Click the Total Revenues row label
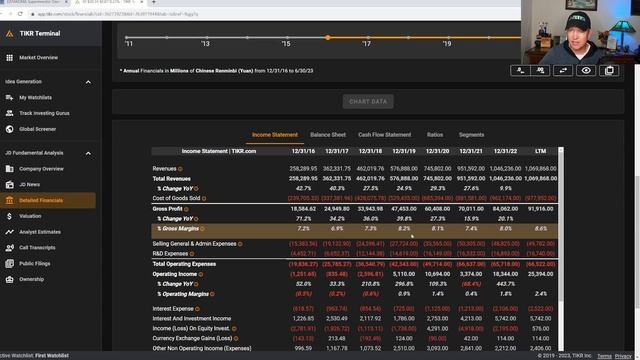The image size is (640, 360). (x=171, y=179)
